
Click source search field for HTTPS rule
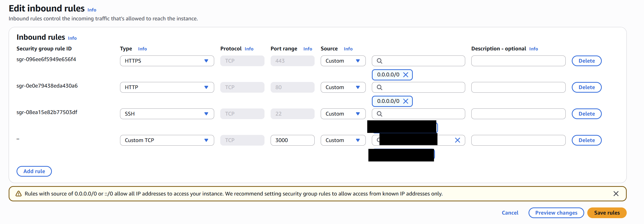418,61
